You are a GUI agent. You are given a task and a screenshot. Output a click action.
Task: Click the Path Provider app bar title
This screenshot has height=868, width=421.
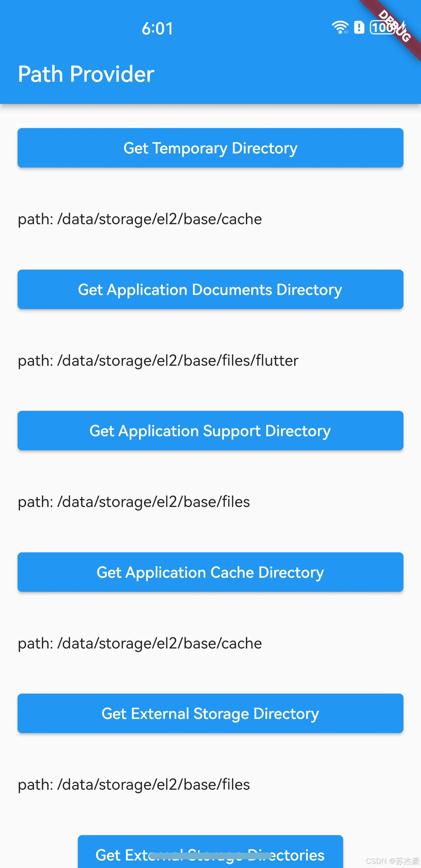86,74
